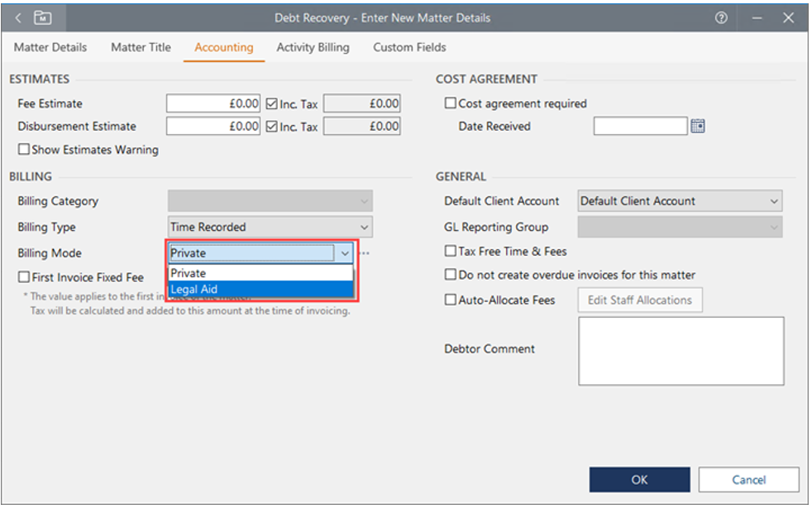
Task: Open the Activity Billing tab
Action: tap(313, 47)
